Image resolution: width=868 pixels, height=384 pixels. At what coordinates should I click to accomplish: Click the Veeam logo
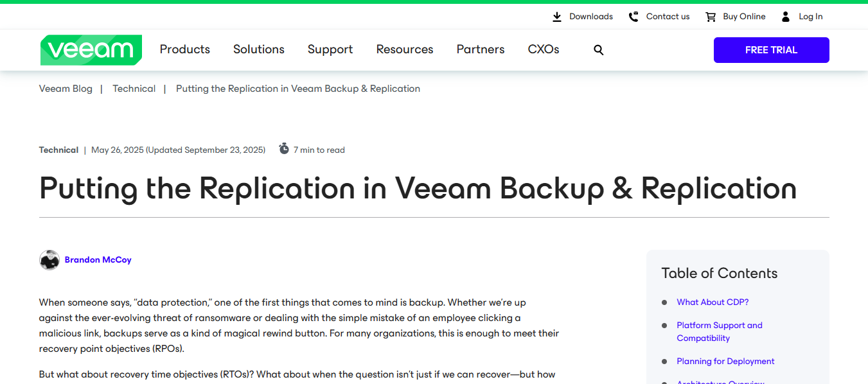pos(91,50)
